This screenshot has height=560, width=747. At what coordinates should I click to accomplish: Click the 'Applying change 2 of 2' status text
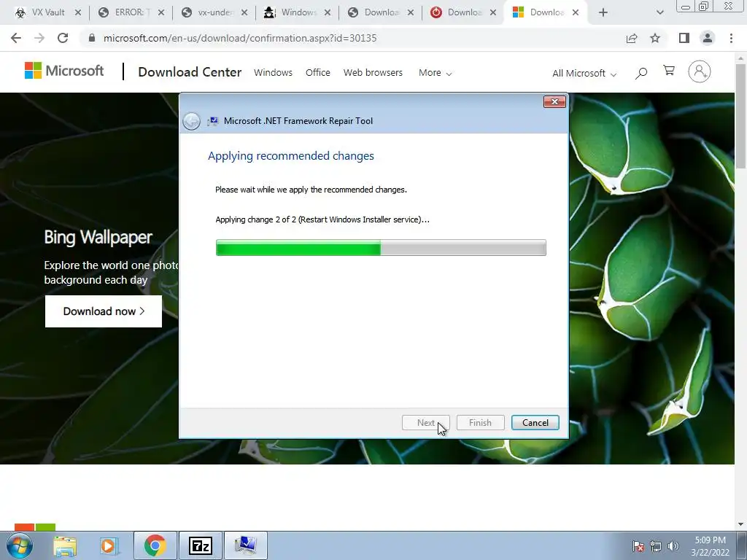[x=322, y=219]
